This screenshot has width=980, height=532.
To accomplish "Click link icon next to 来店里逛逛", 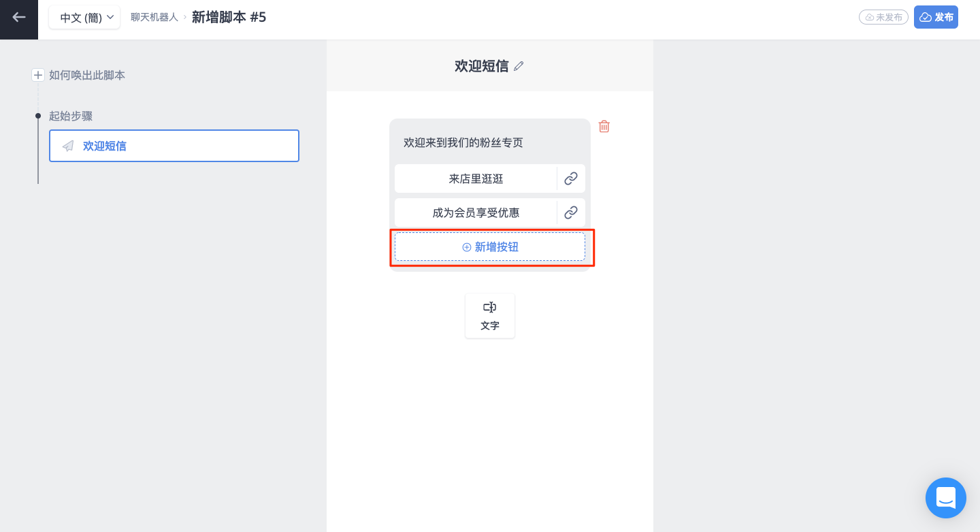I will click(571, 178).
